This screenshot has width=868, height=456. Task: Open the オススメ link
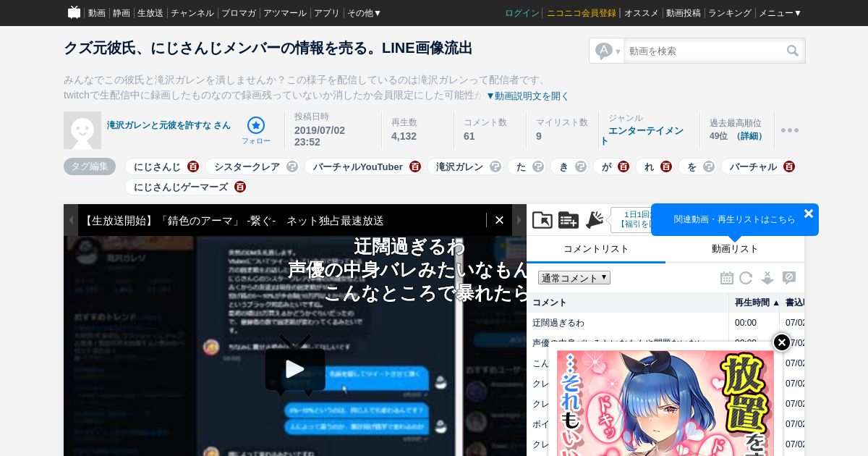642,13
